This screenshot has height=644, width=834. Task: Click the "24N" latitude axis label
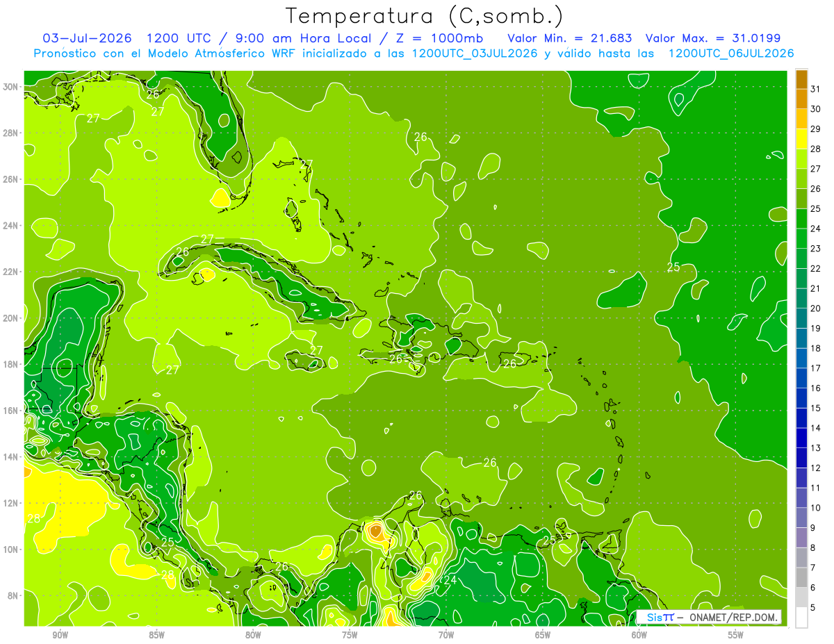point(11,225)
